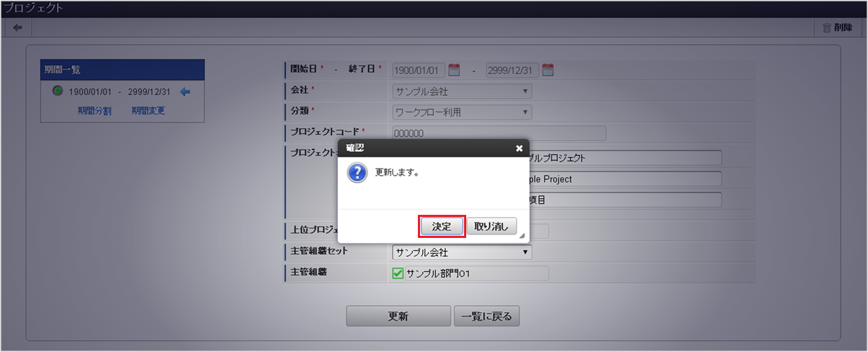
Task: Click the project name field ending 項目
Action: (x=625, y=200)
